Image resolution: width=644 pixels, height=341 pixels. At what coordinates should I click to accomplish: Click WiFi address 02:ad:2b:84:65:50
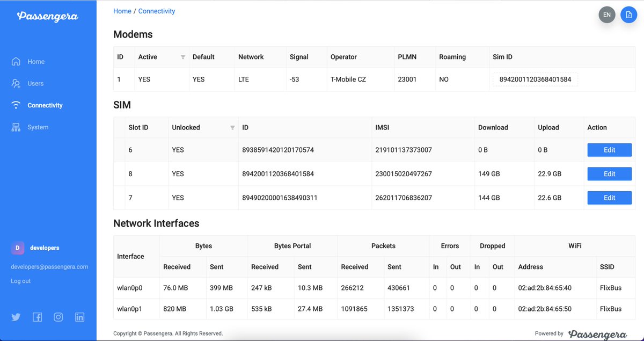pyautogui.click(x=545, y=309)
